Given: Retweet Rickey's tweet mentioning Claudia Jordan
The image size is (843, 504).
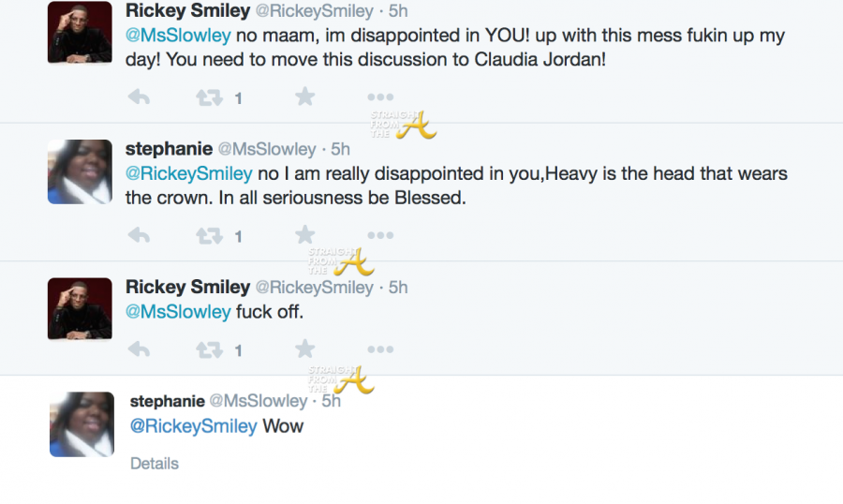Looking at the screenshot, I should pos(210,97).
